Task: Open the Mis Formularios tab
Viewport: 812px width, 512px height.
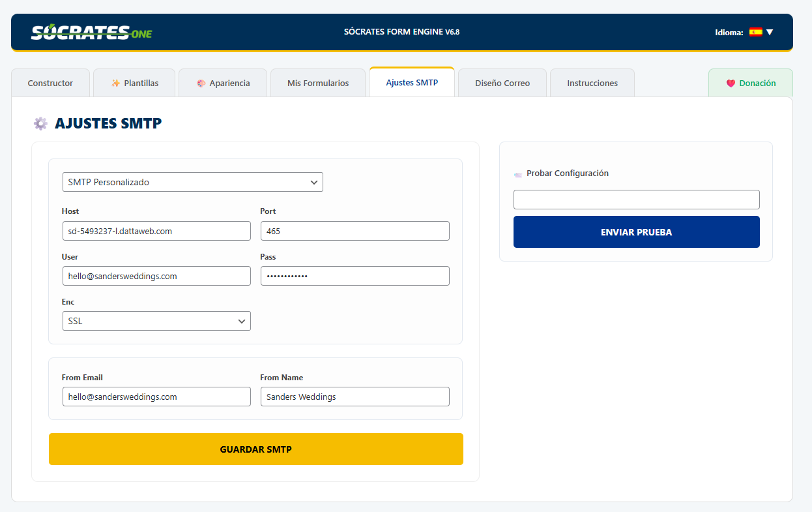Action: (318, 83)
